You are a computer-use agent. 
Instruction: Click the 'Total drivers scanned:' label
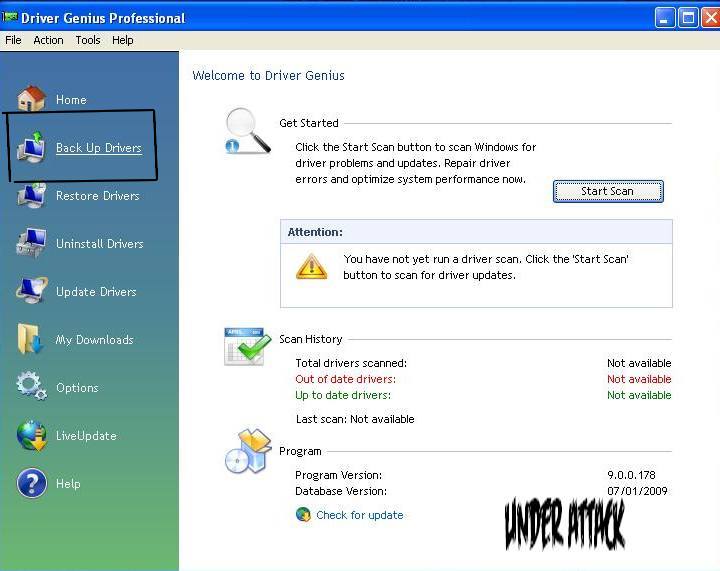coord(351,363)
